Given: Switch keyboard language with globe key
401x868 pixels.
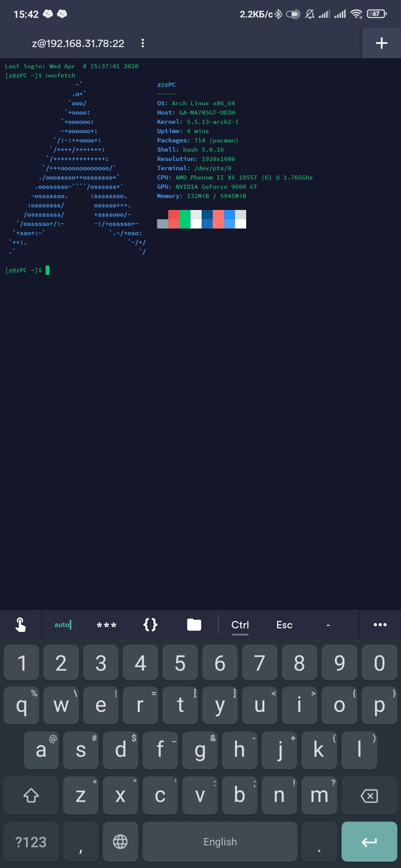Looking at the screenshot, I should coord(120,842).
